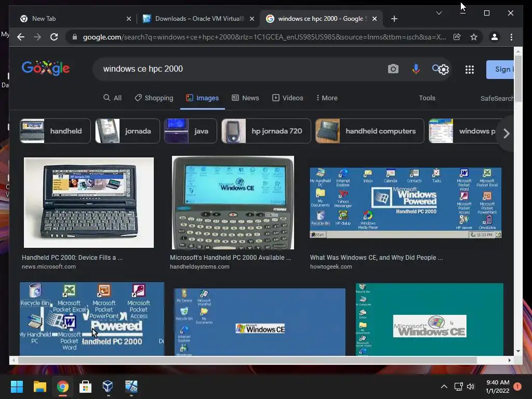Click the address bar URL
Image resolution: width=532 pixels, height=399 pixels.
(264, 37)
